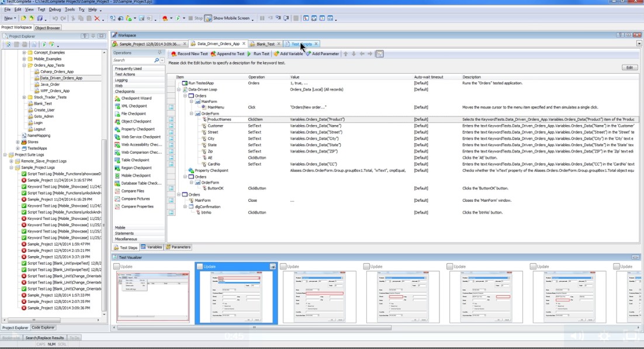The image size is (644, 349).
Task: Click the Move Down arrow in editor toolbar
Action: pyautogui.click(x=353, y=54)
